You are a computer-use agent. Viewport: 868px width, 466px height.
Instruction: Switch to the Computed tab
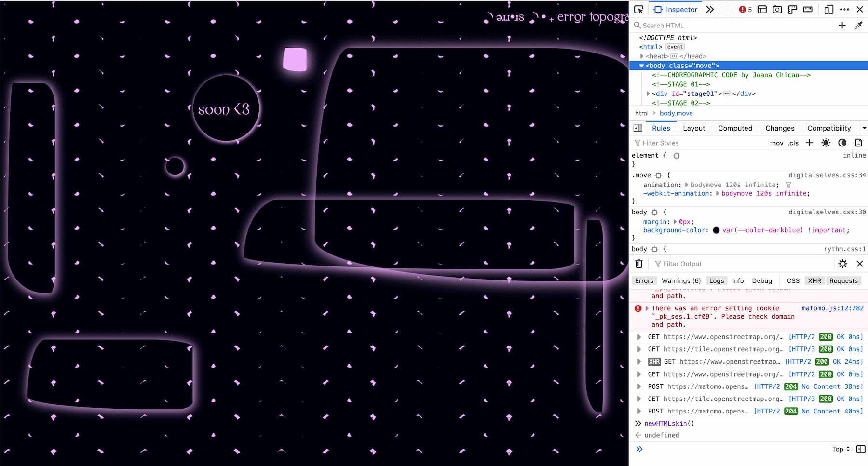tap(735, 128)
